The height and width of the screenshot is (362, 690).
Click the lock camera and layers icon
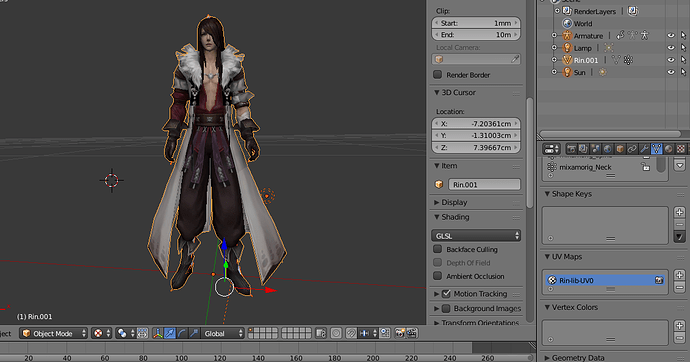(x=321, y=333)
